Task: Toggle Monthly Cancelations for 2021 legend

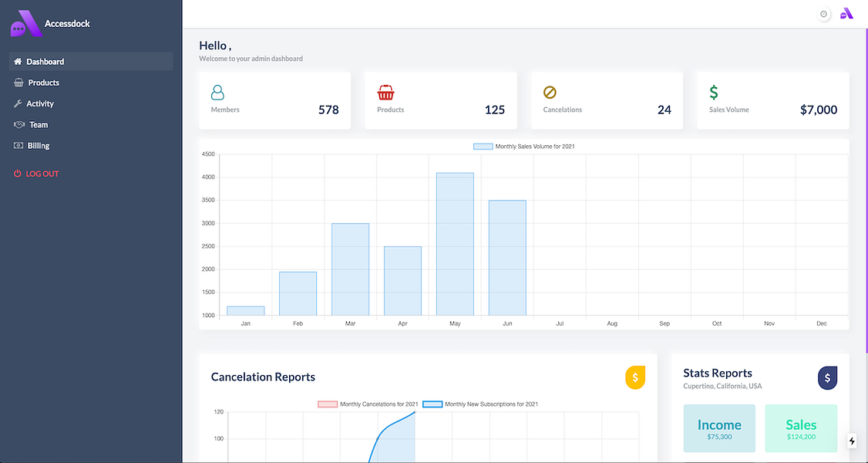Action: click(x=368, y=404)
